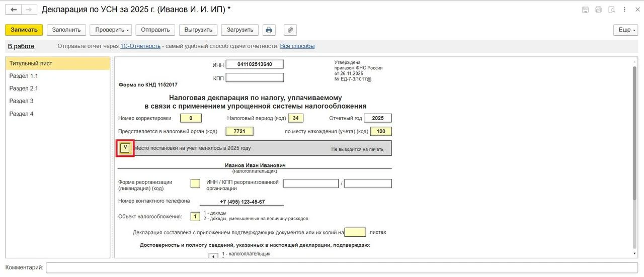The image size is (644, 277).
Task: Open the Проверить dropdown button
Action: (x=111, y=30)
